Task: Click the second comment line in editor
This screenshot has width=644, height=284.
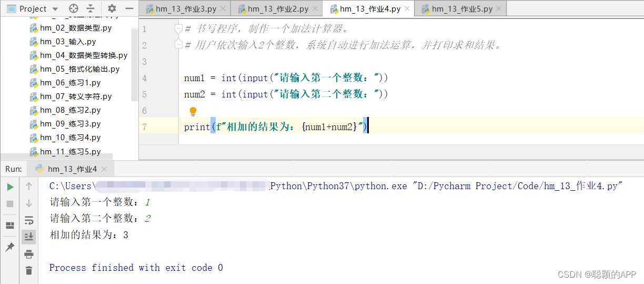Action: (x=344, y=45)
